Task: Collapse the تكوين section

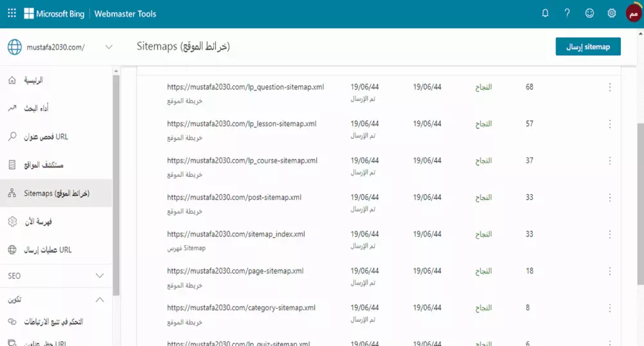Action: point(99,300)
